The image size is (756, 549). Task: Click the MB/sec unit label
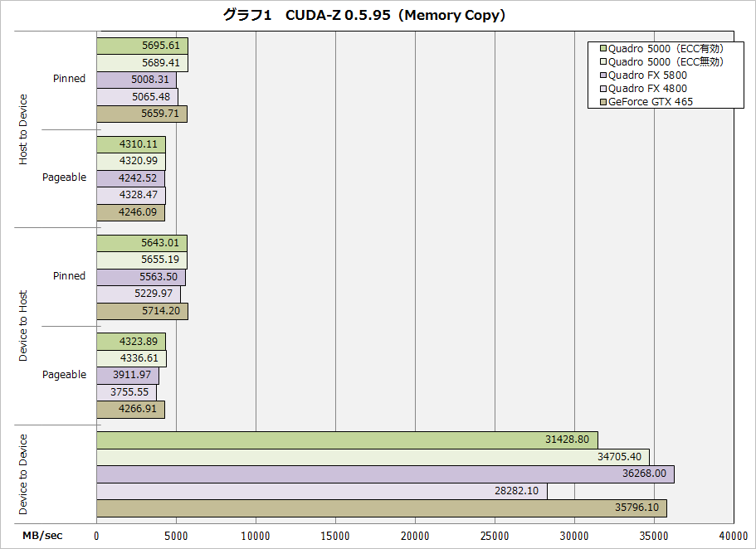click(41, 535)
